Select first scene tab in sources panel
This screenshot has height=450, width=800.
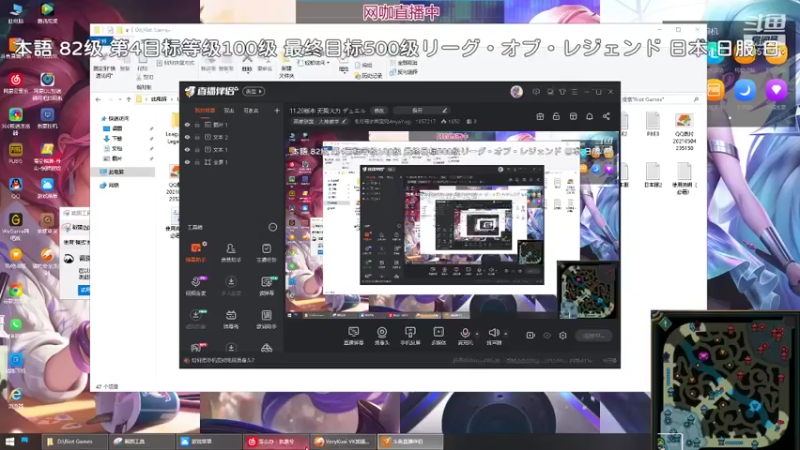click(205, 110)
